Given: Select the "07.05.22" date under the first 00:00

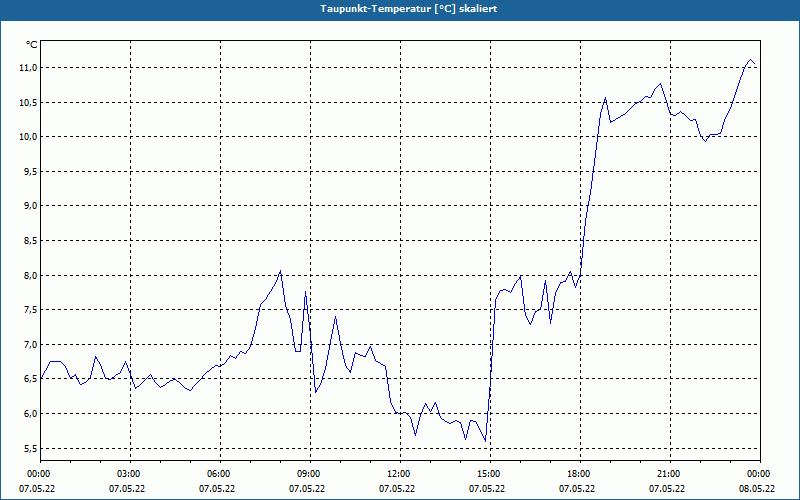Looking at the screenshot, I should pyautogui.click(x=37, y=489).
